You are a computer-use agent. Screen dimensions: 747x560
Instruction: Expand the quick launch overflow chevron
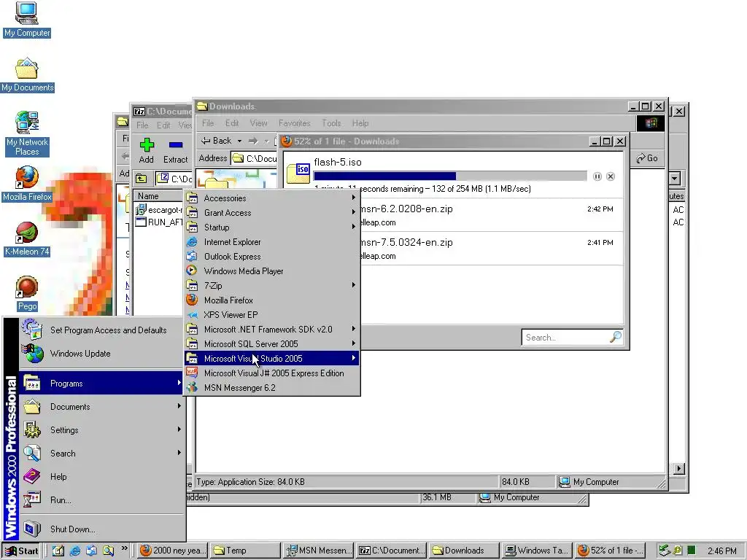(124, 548)
